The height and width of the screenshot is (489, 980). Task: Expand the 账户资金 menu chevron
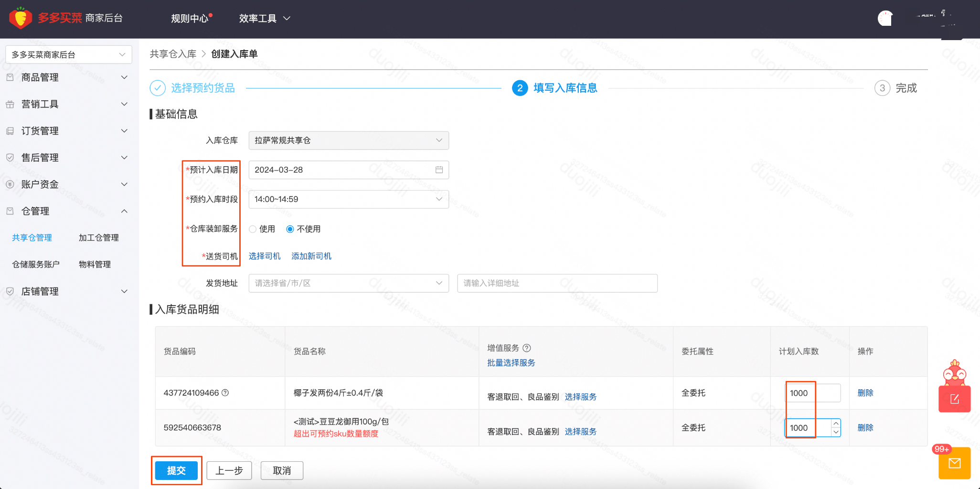click(124, 184)
